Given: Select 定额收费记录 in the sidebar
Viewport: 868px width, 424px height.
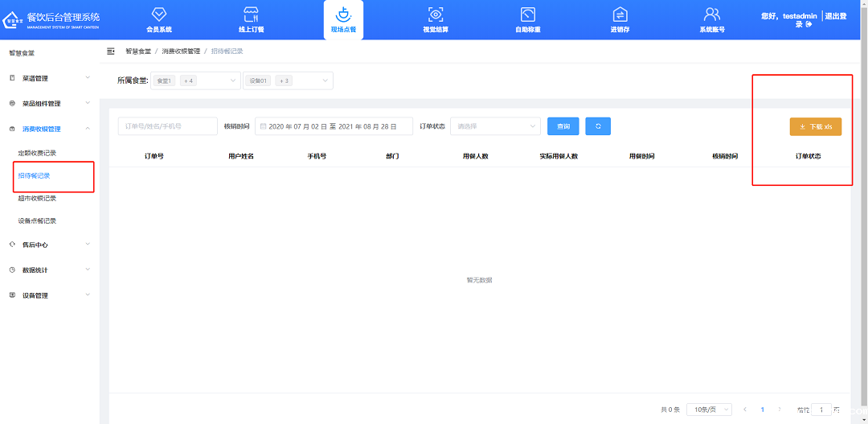Looking at the screenshot, I should (37, 153).
